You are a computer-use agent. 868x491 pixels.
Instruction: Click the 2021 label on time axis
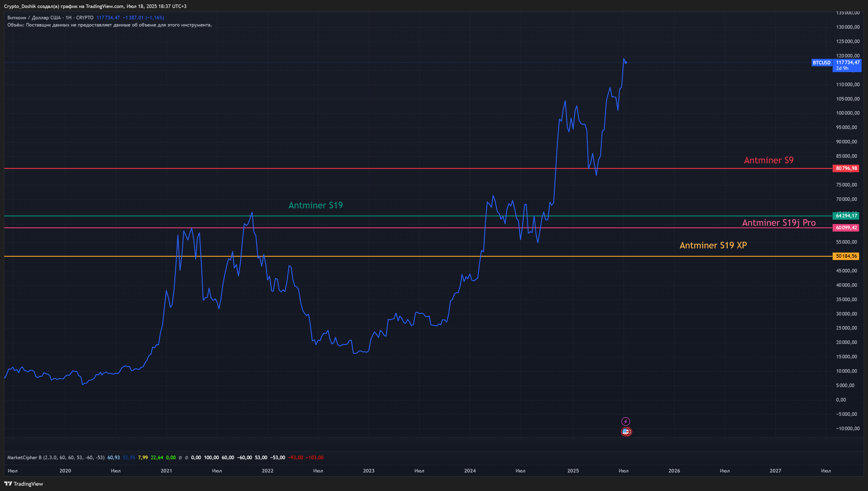(x=166, y=471)
